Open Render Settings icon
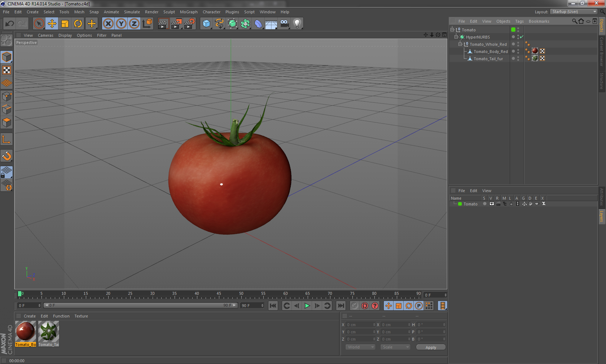 pos(190,24)
